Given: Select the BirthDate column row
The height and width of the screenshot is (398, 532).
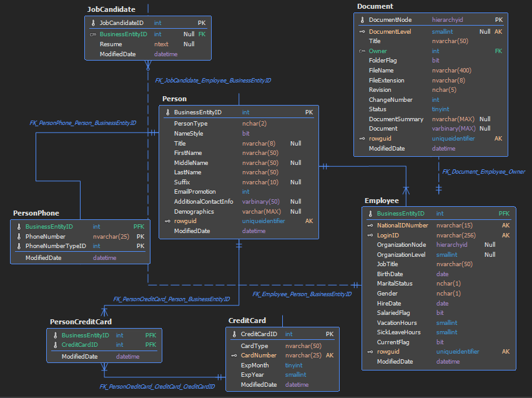Looking at the screenshot, I should 439,274.
